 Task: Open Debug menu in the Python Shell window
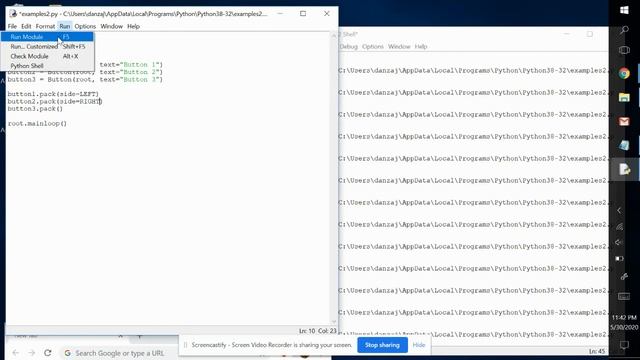point(349,47)
